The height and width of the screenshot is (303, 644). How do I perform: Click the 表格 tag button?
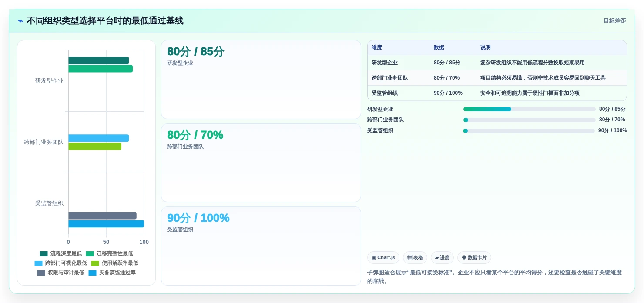point(415,257)
